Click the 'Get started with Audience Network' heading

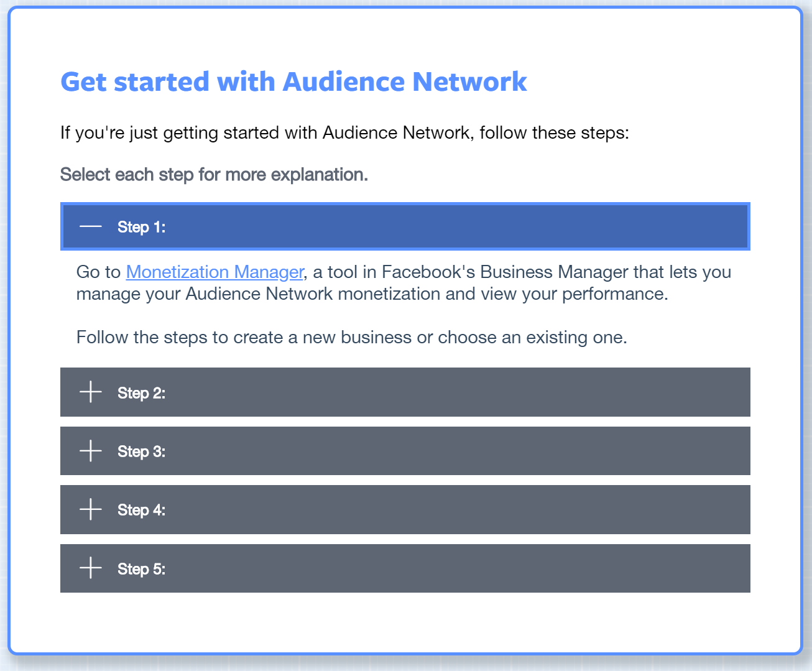tap(293, 81)
